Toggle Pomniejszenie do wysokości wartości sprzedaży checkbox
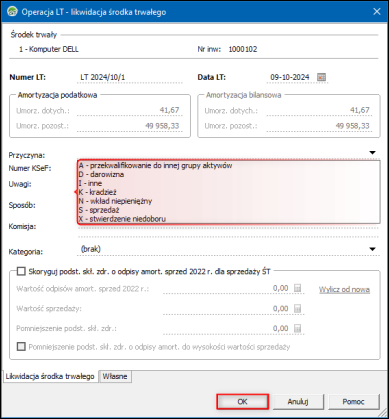 [x=21, y=347]
